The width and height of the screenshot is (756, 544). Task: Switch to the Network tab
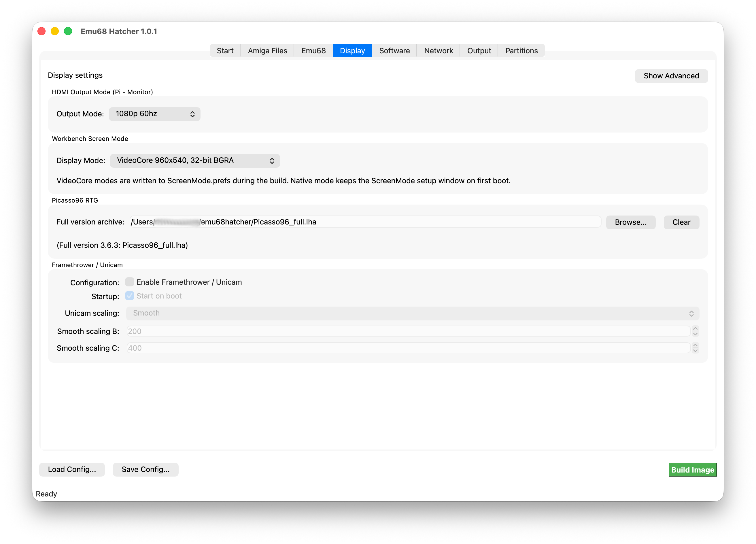pos(438,51)
